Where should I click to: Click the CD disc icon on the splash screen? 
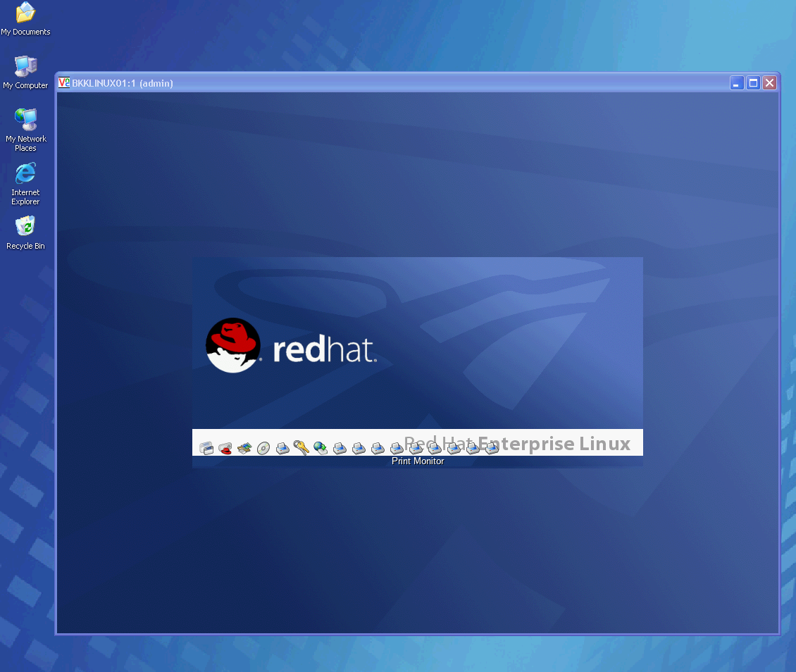coord(263,448)
